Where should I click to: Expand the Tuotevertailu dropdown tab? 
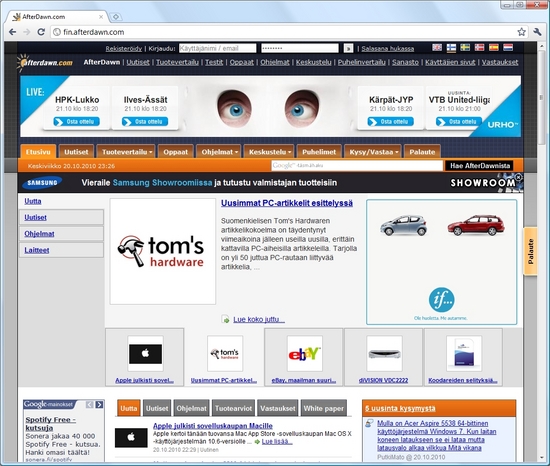coord(126,152)
